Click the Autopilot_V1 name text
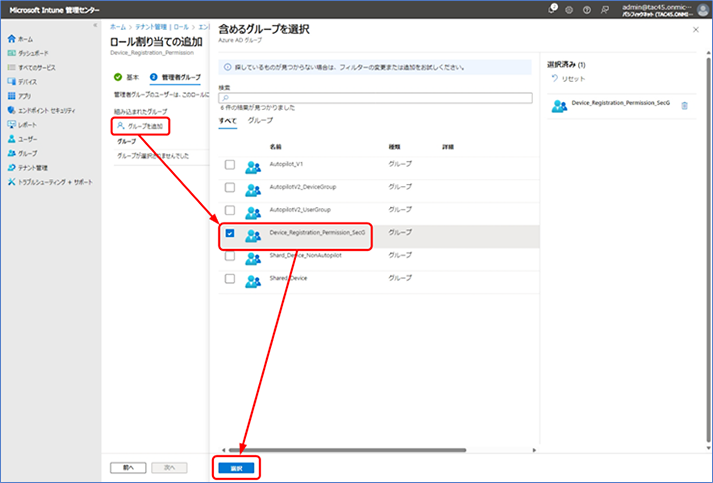713x483 pixels. (286, 164)
